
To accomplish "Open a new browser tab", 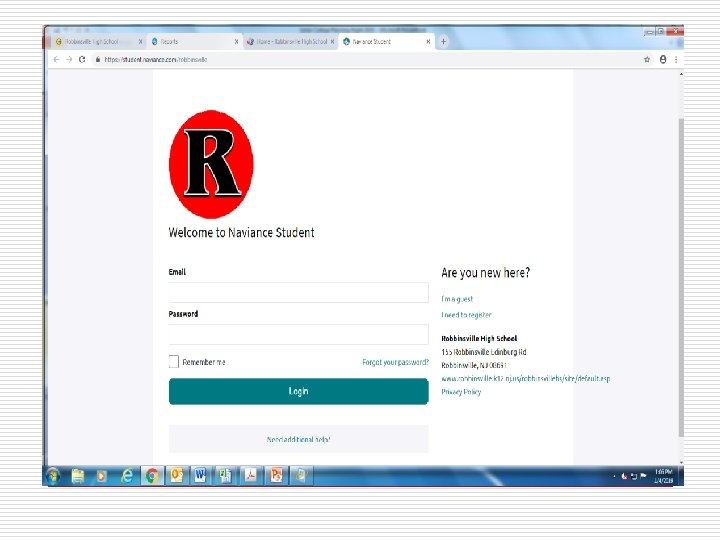I will click(444, 41).
